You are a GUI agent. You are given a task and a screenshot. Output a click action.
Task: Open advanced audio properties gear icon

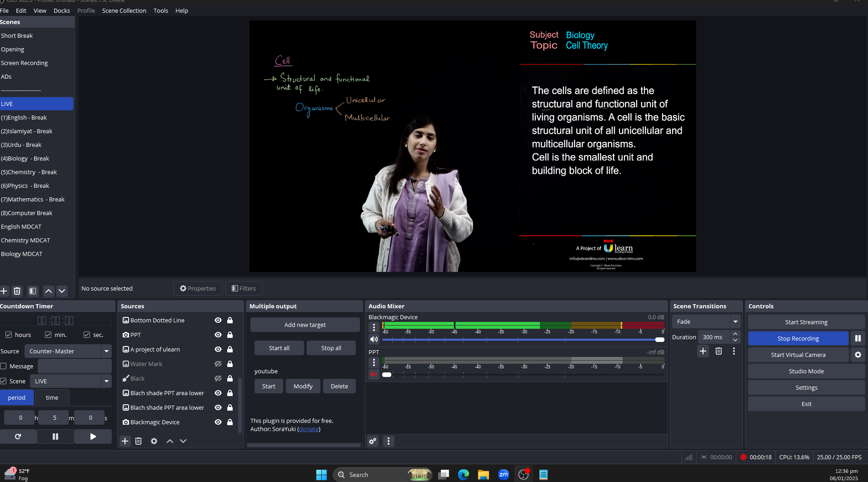point(373,441)
